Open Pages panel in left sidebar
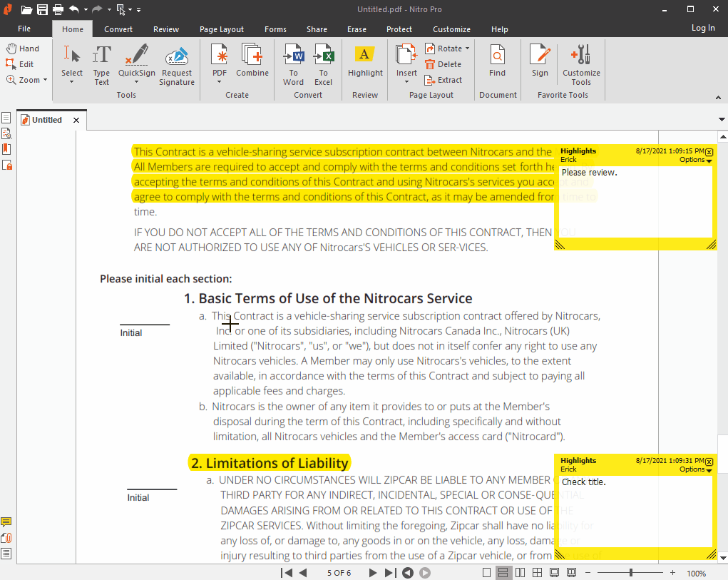728x580 pixels. click(6, 118)
